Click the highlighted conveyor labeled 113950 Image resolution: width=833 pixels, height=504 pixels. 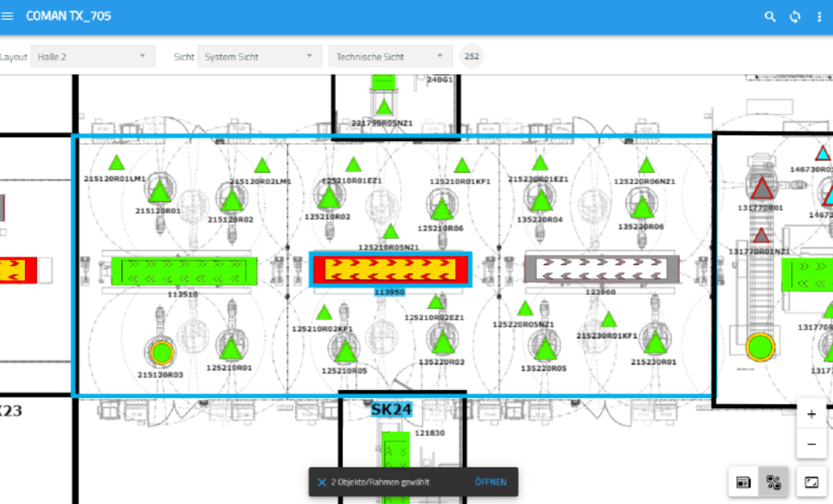point(389,269)
